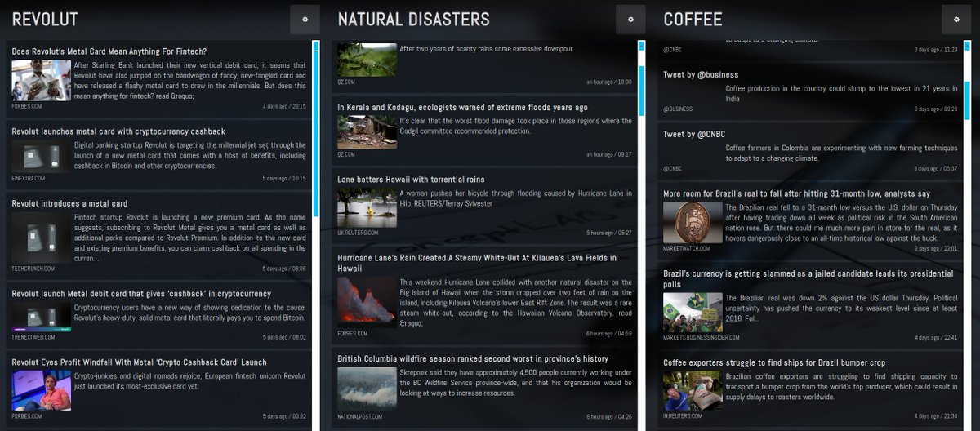Click the COFFEE column title
This screenshot has height=431, width=980.
point(693,20)
